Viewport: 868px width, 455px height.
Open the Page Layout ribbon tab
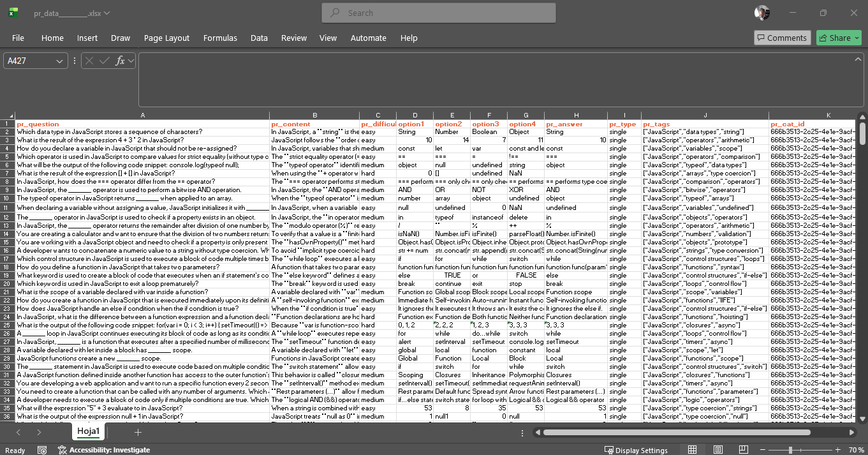pyautogui.click(x=166, y=38)
